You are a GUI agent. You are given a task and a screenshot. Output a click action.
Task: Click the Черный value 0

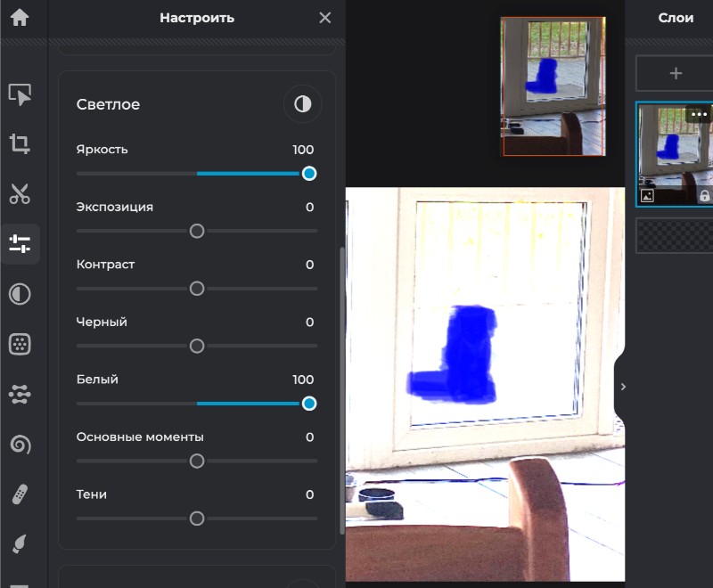tap(309, 323)
